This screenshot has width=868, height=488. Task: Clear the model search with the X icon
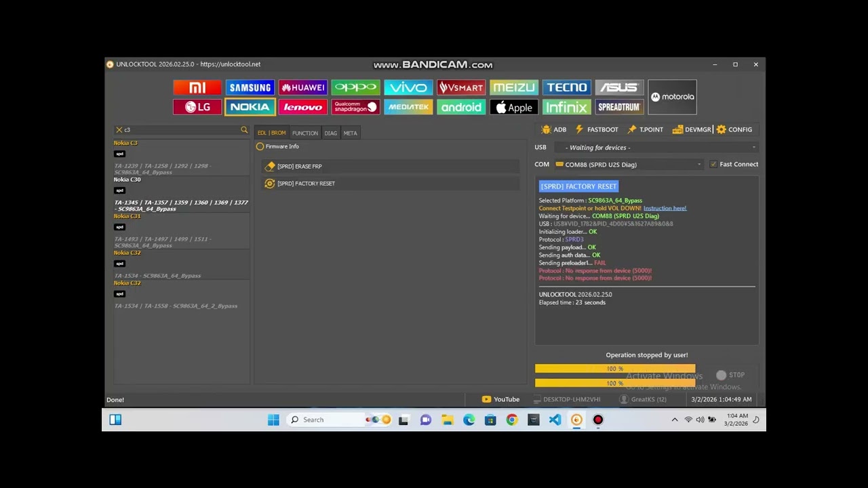[x=119, y=129]
